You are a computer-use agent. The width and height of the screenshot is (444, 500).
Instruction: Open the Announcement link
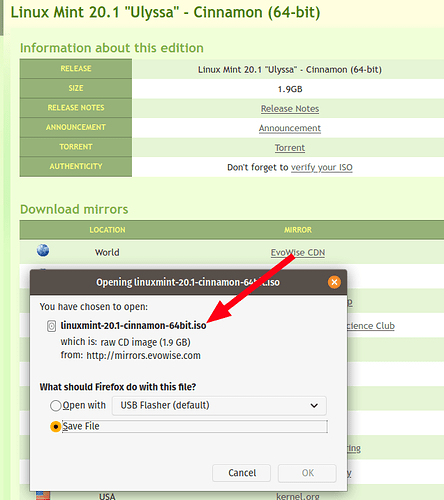pos(290,128)
